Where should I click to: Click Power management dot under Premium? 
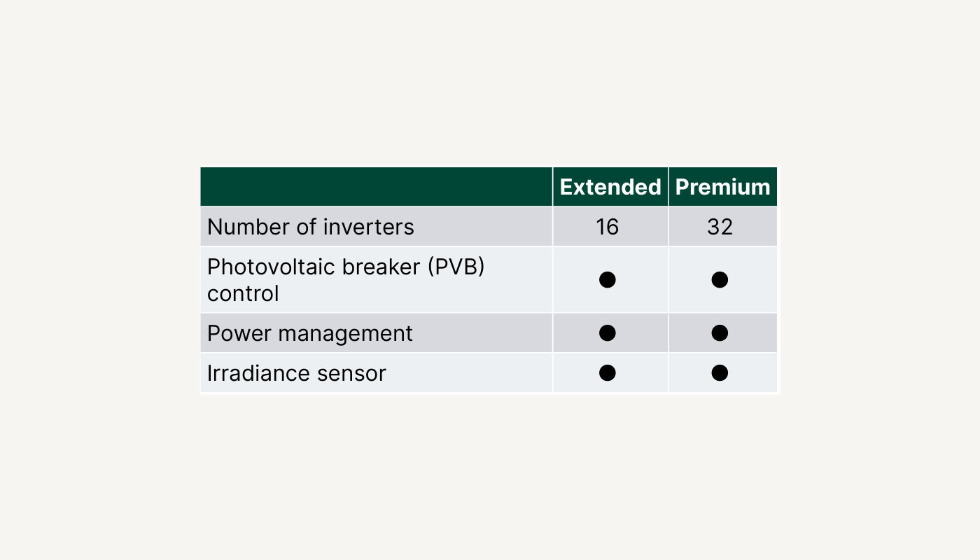pyautogui.click(x=720, y=333)
